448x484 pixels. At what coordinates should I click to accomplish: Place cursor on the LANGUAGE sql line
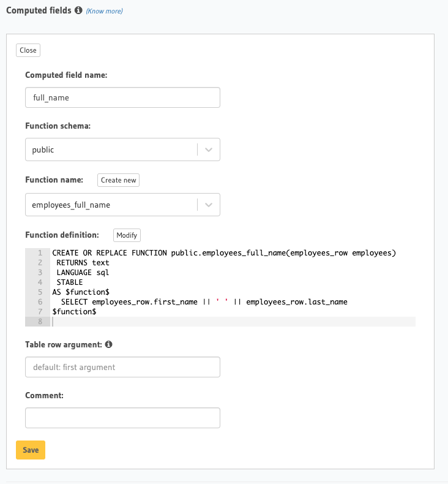(x=83, y=273)
